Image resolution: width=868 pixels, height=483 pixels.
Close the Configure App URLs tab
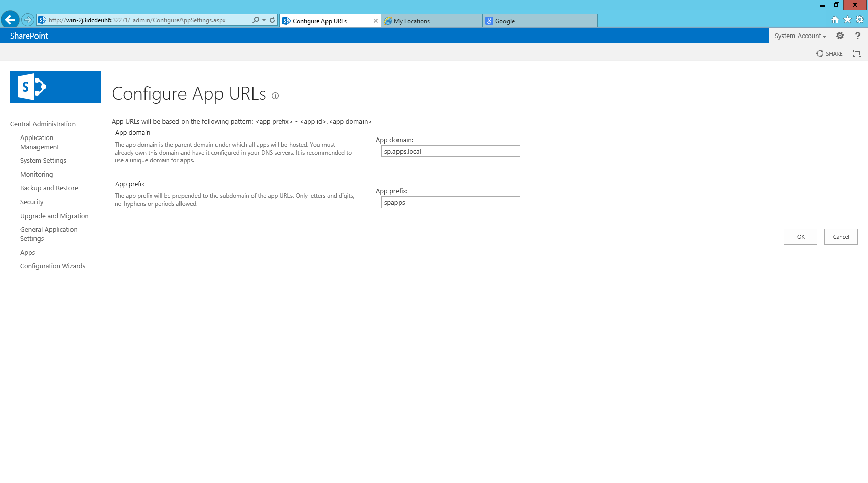pyautogui.click(x=376, y=21)
